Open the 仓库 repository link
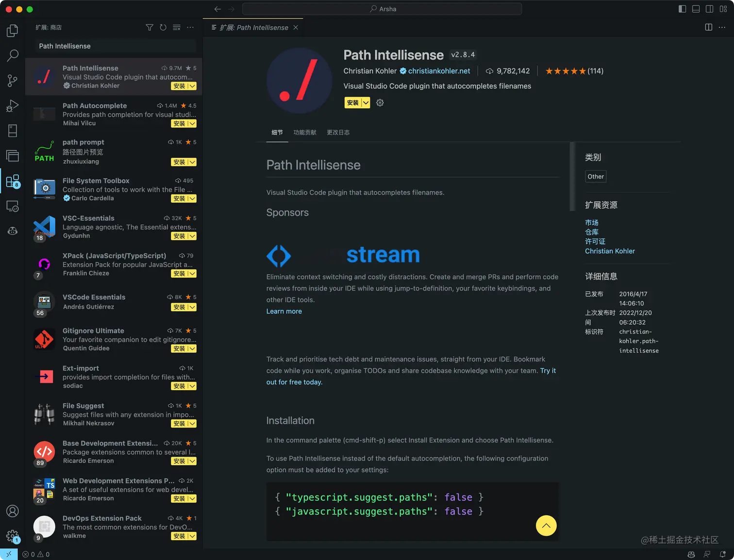Screen dimensions: 734x560 point(592,232)
